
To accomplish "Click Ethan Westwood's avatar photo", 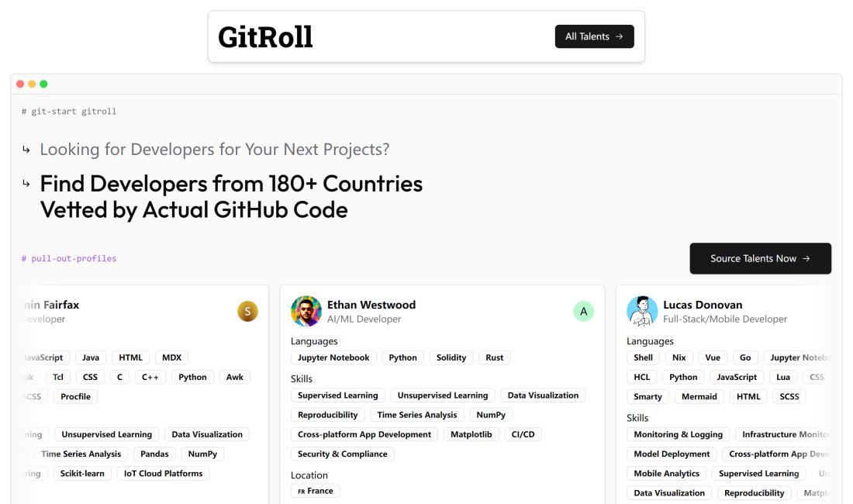I will point(306,311).
